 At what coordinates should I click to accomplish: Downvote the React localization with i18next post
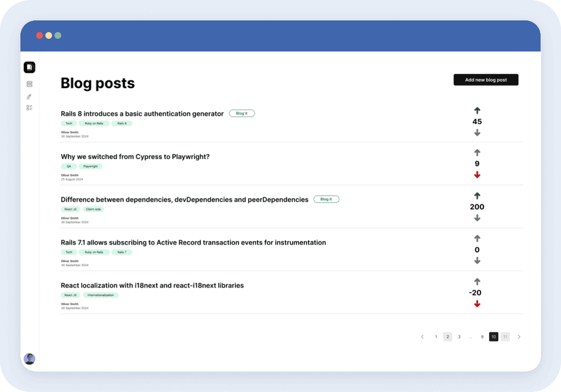click(x=477, y=304)
